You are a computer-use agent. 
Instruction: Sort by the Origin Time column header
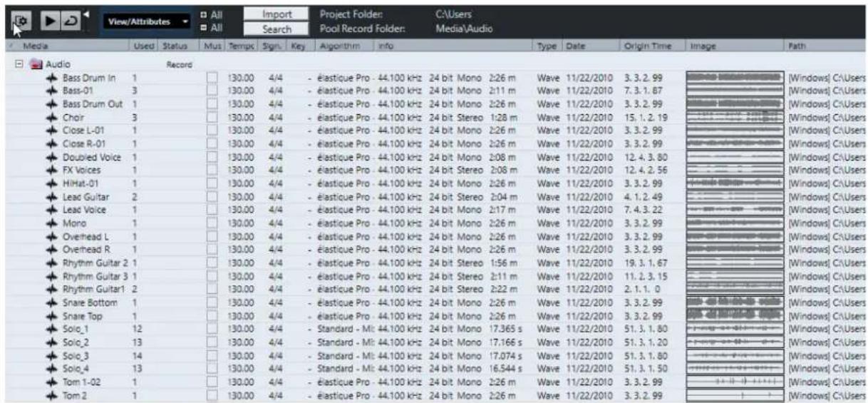pos(653,46)
